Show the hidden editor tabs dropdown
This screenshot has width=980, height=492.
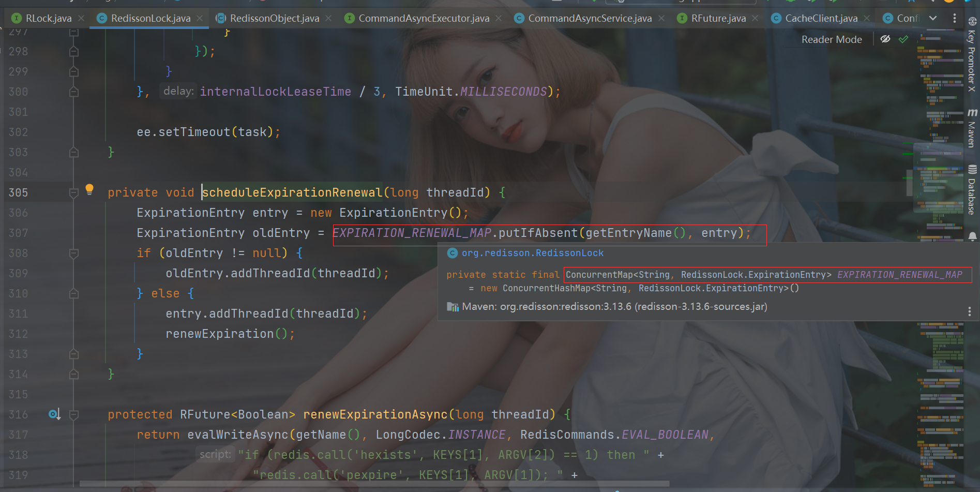coord(933,18)
